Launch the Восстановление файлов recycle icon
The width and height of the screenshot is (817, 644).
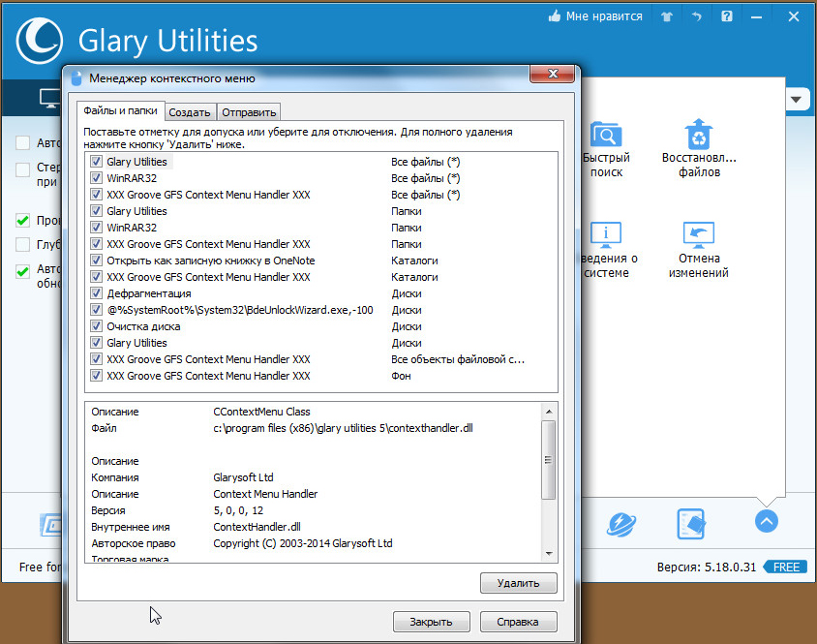click(698, 137)
